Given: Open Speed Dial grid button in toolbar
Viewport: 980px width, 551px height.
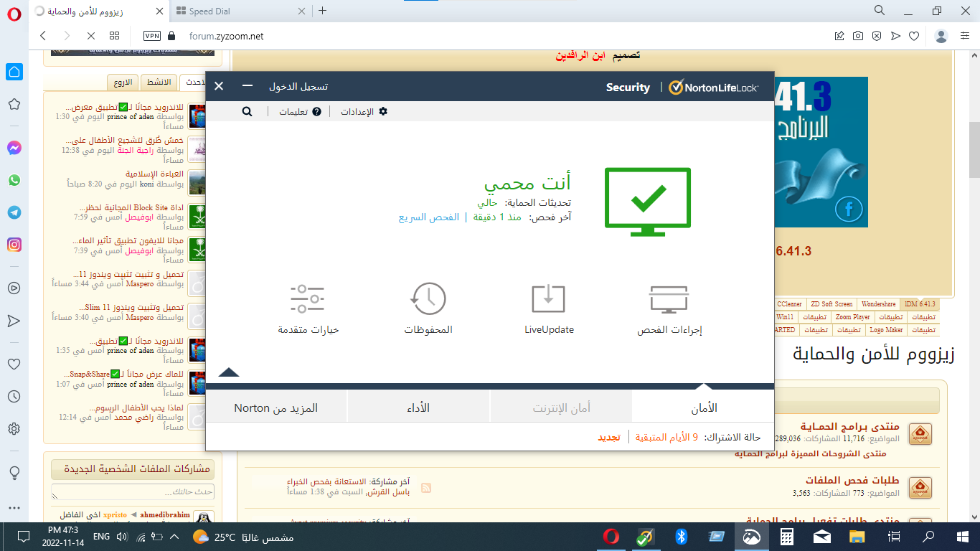Looking at the screenshot, I should pyautogui.click(x=114, y=36).
